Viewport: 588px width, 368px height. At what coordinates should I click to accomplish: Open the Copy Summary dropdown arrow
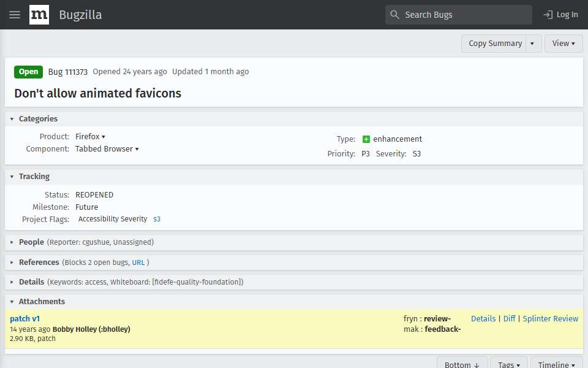coord(532,44)
